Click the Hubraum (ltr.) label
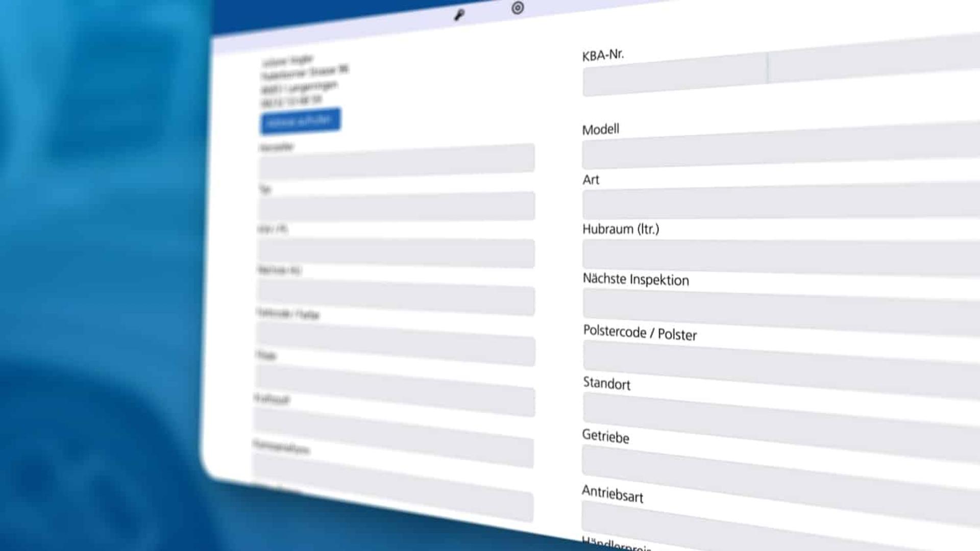980x551 pixels. click(x=621, y=229)
